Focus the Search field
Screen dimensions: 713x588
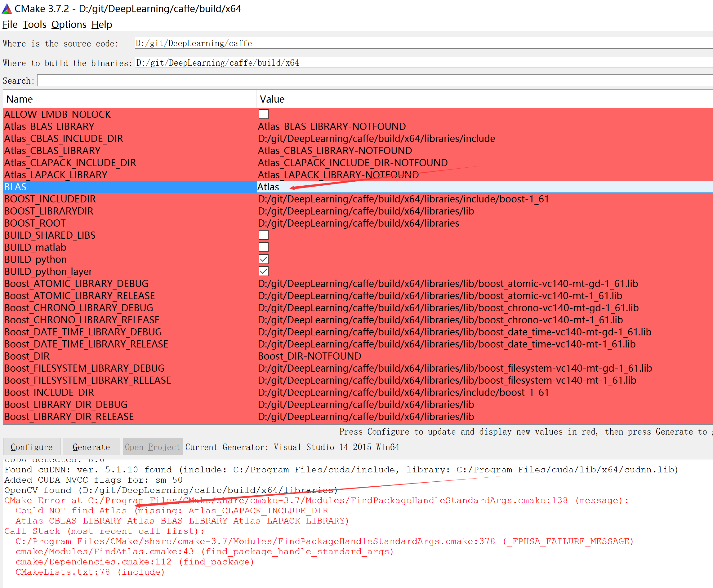click(x=375, y=81)
